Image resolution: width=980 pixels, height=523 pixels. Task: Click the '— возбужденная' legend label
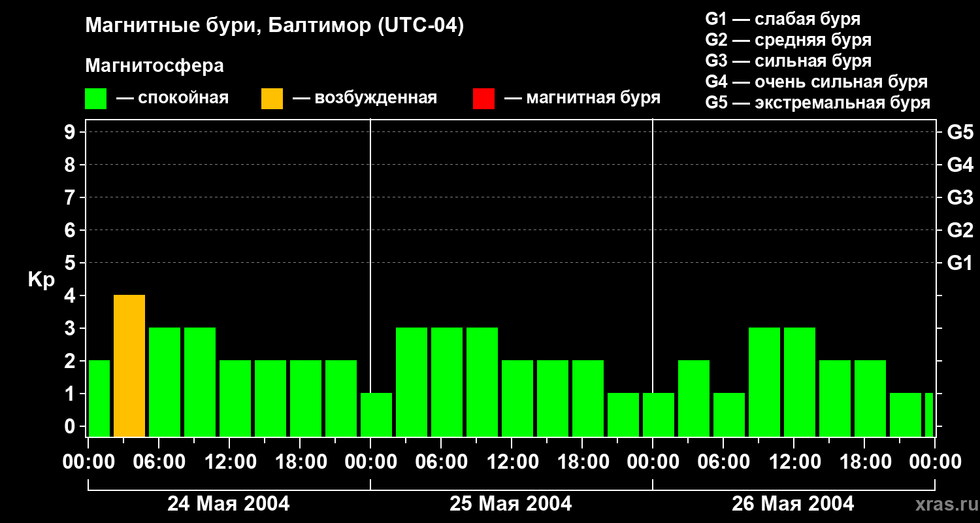(x=365, y=98)
